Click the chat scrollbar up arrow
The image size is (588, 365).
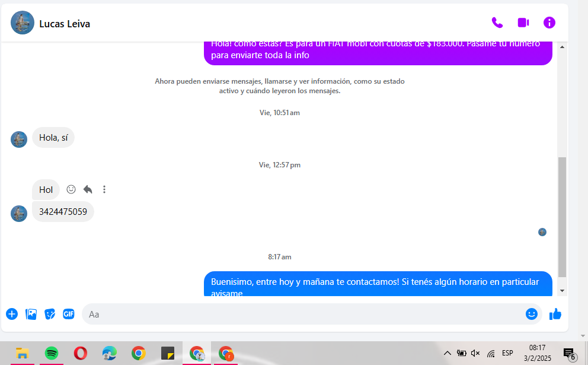click(562, 47)
